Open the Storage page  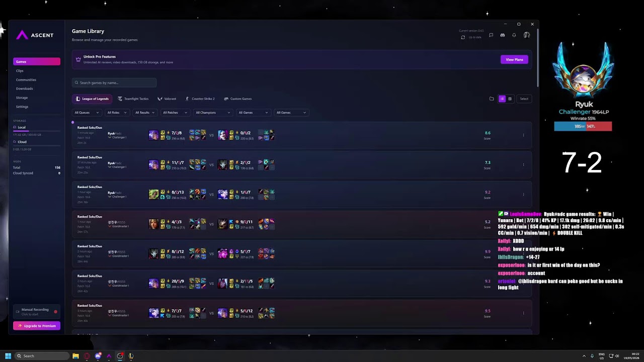pos(22,98)
